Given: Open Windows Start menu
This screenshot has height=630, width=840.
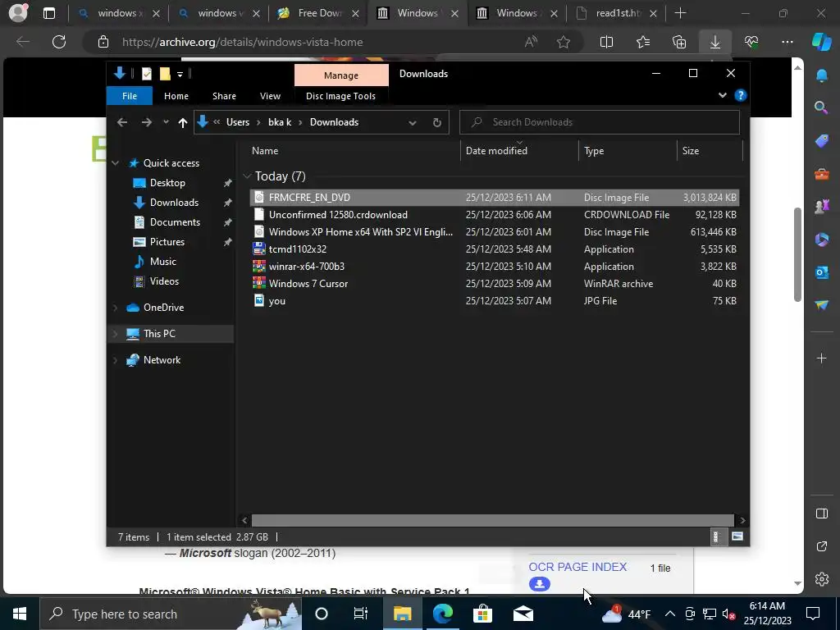Looking at the screenshot, I should 20,614.
